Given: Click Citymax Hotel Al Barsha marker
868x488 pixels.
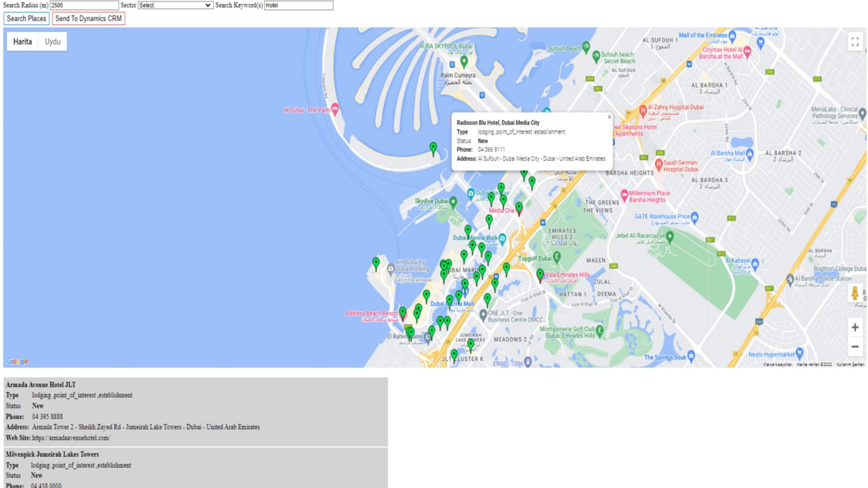Looking at the screenshot, I should 747,51.
